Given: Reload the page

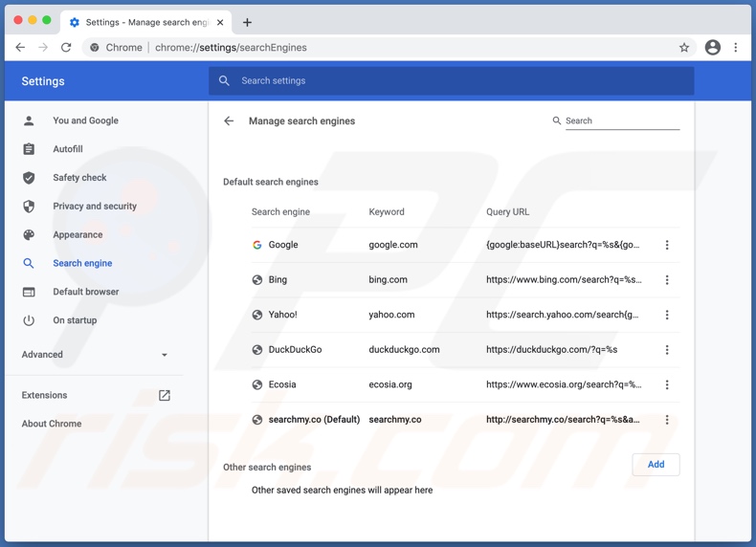Looking at the screenshot, I should point(66,47).
